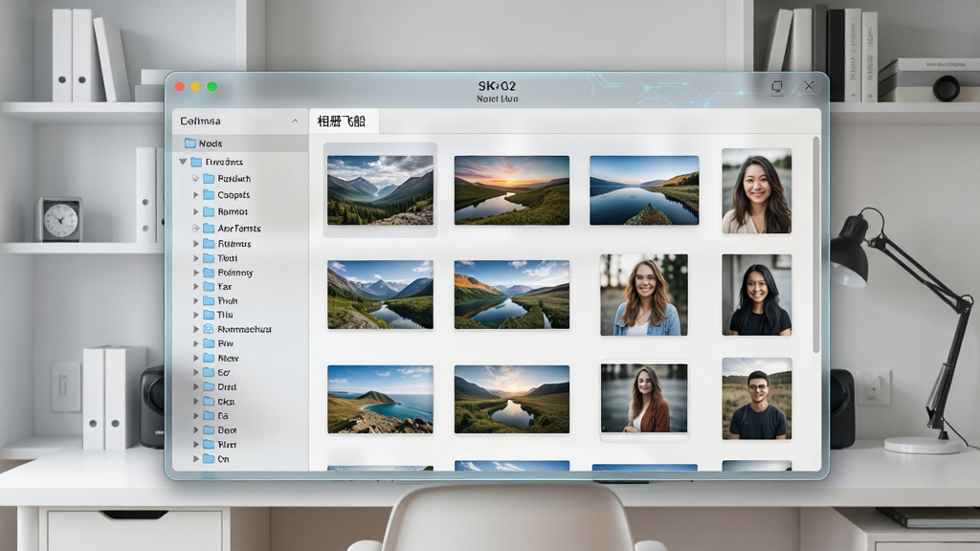Viewport: 980px width, 551px height.
Task: Open the orange-lit mountain slope lake photo
Action: (x=512, y=295)
